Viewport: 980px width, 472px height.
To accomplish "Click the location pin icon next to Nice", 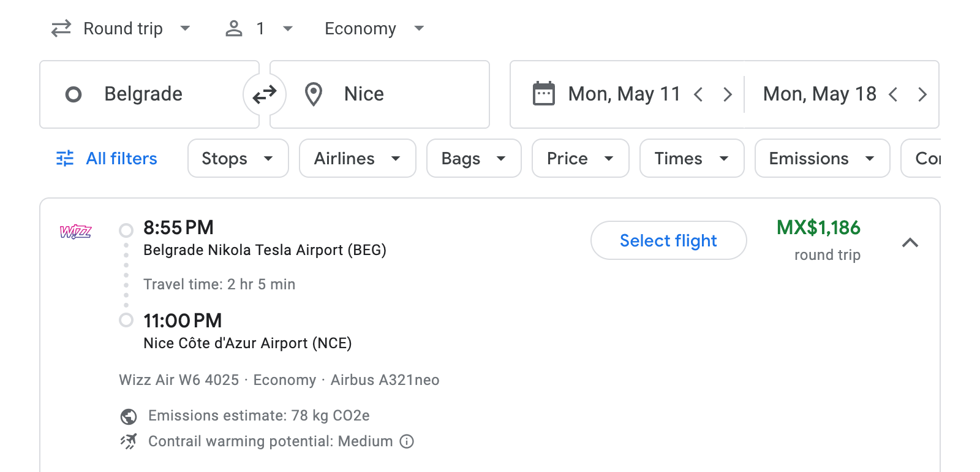I will click(x=314, y=94).
